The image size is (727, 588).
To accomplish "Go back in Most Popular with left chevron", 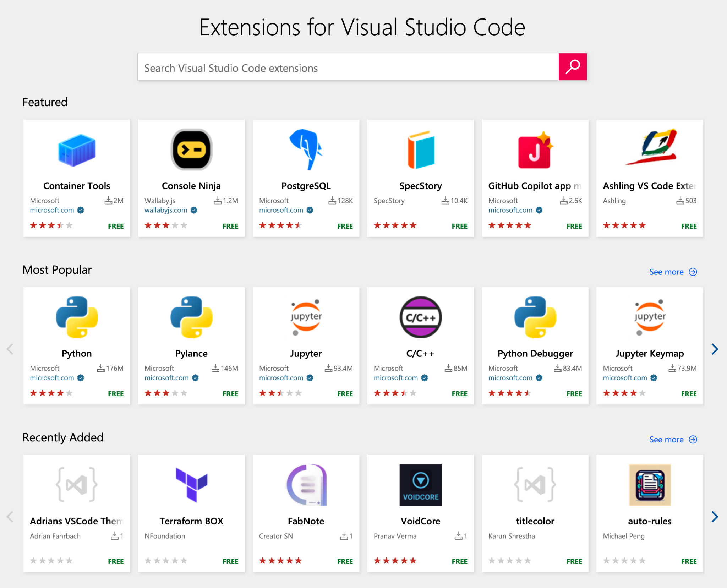I will click(x=10, y=349).
